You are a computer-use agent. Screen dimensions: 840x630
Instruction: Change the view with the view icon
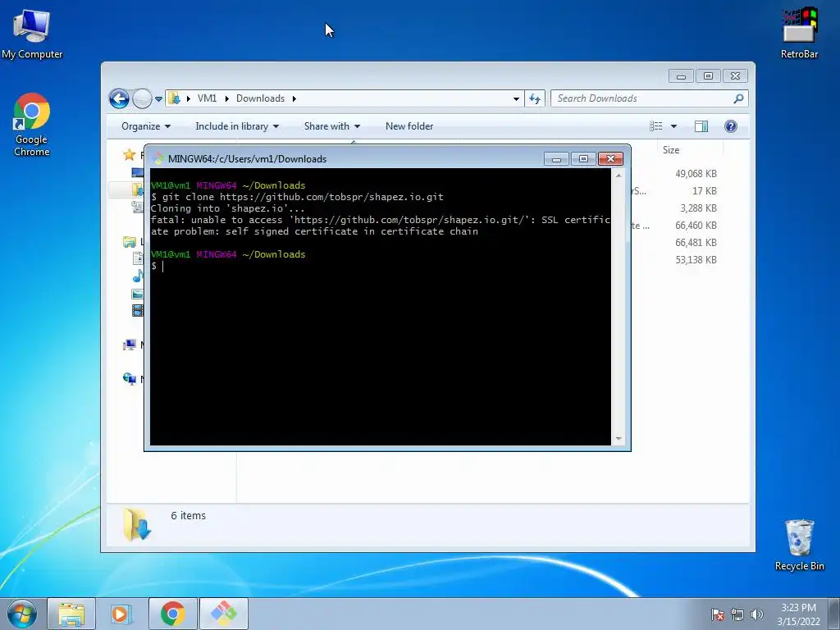[656, 126]
